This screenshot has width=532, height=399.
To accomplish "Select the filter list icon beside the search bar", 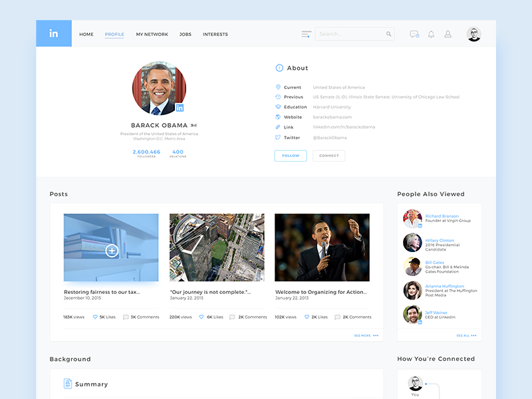I will coord(306,33).
